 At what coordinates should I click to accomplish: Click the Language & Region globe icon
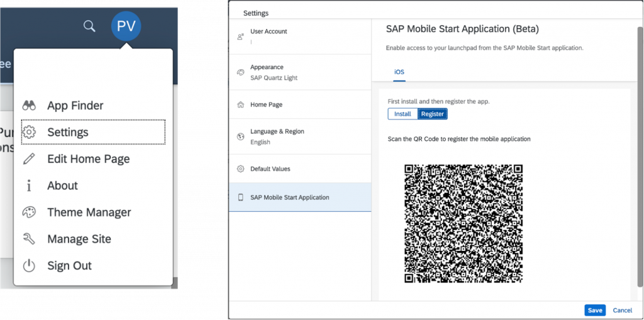click(241, 137)
